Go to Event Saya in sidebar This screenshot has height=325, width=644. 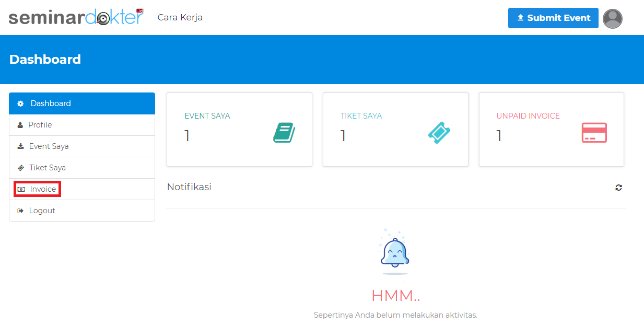point(49,146)
